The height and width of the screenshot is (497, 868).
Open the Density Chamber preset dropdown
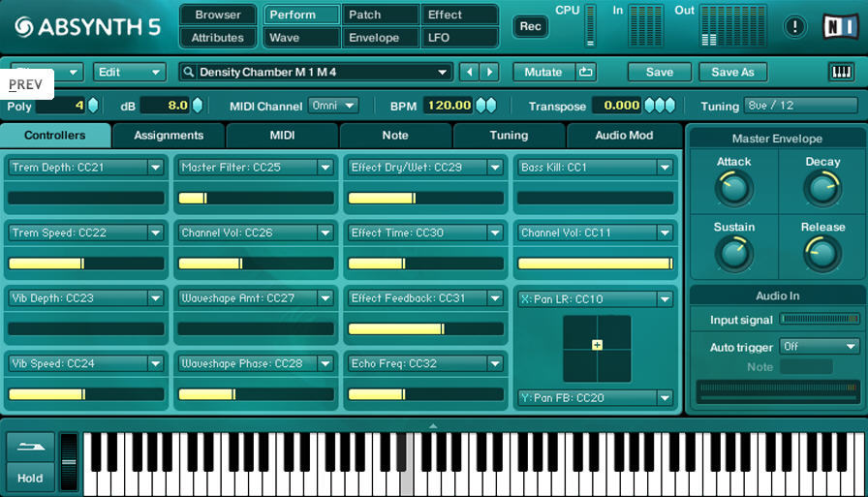tap(316, 72)
